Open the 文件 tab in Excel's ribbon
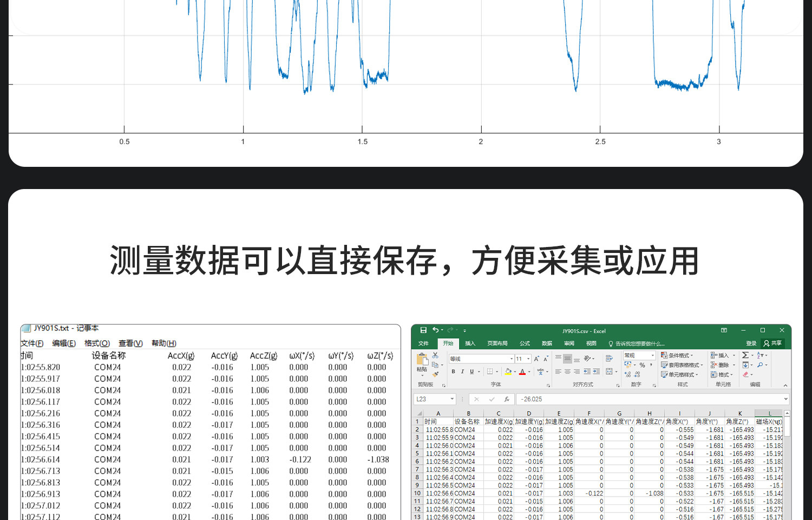This screenshot has width=812, height=520. [423, 343]
